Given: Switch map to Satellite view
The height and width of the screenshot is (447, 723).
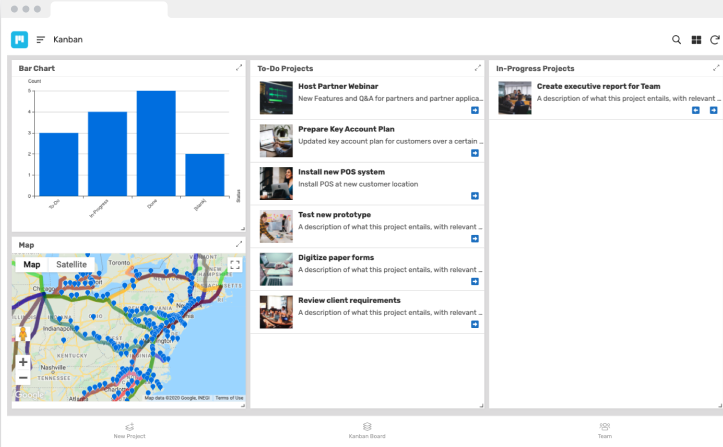Looking at the screenshot, I should [71, 264].
